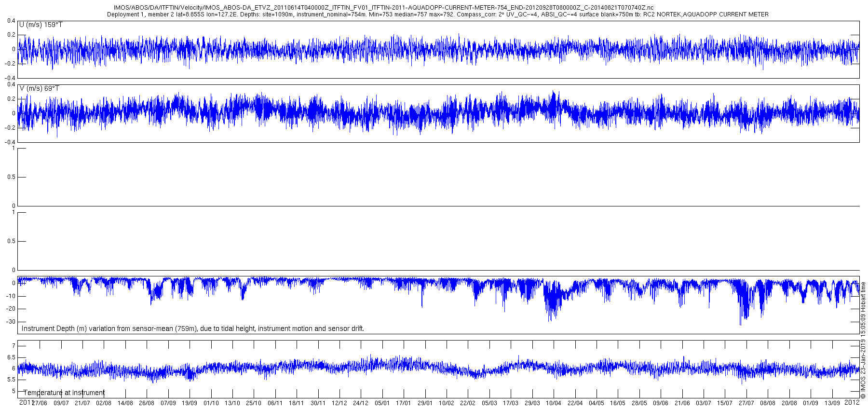
Task: Click the 'U (m/s) 159°T' panel label
Action: pyautogui.click(x=41, y=25)
